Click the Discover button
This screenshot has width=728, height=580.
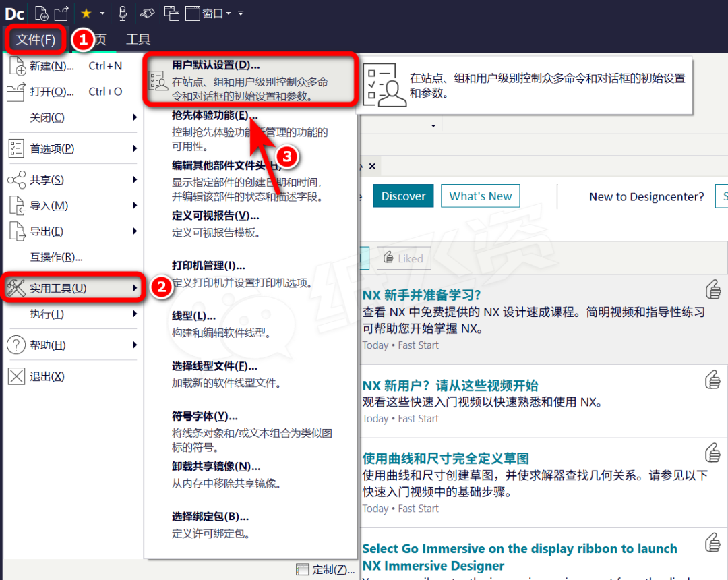403,196
